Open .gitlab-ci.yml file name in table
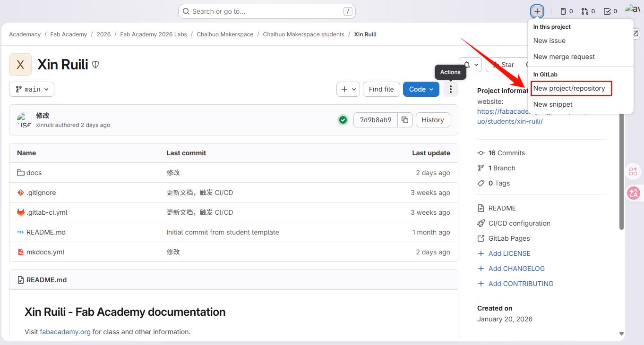644x345 pixels. click(47, 212)
